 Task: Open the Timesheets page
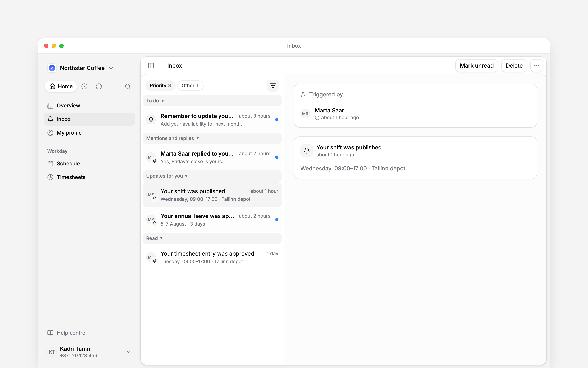click(89, 177)
